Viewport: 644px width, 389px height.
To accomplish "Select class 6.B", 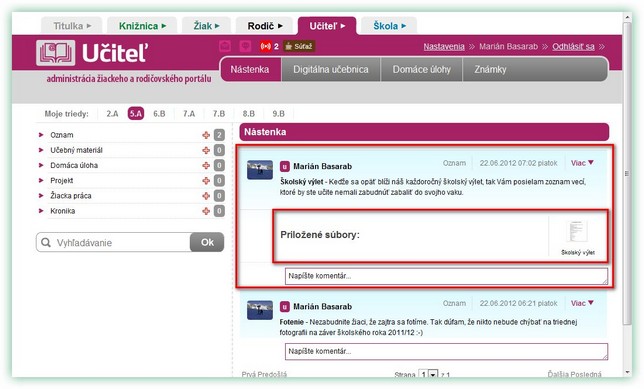I will tap(159, 114).
